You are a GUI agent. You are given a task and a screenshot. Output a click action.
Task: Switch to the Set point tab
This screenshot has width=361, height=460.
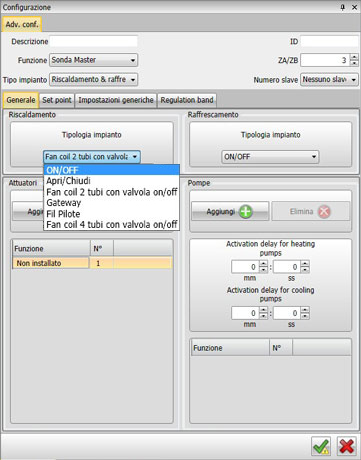[x=57, y=100]
